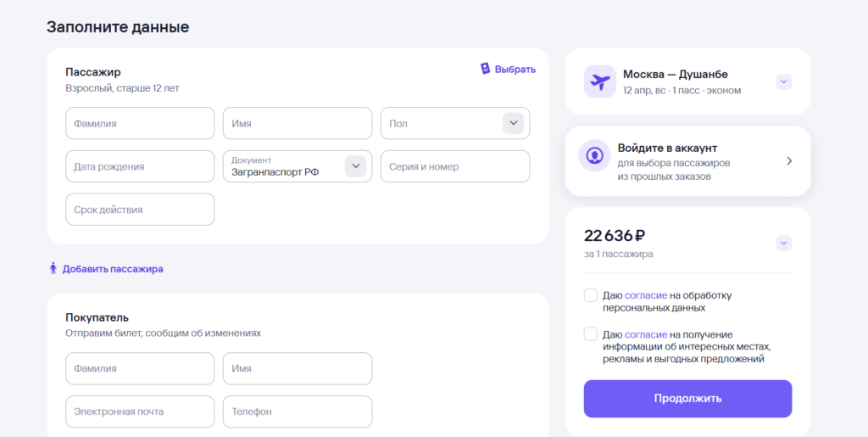This screenshot has height=437, width=868.
Task: Expand Москва — Душанбе flight details chevron
Action: click(783, 82)
